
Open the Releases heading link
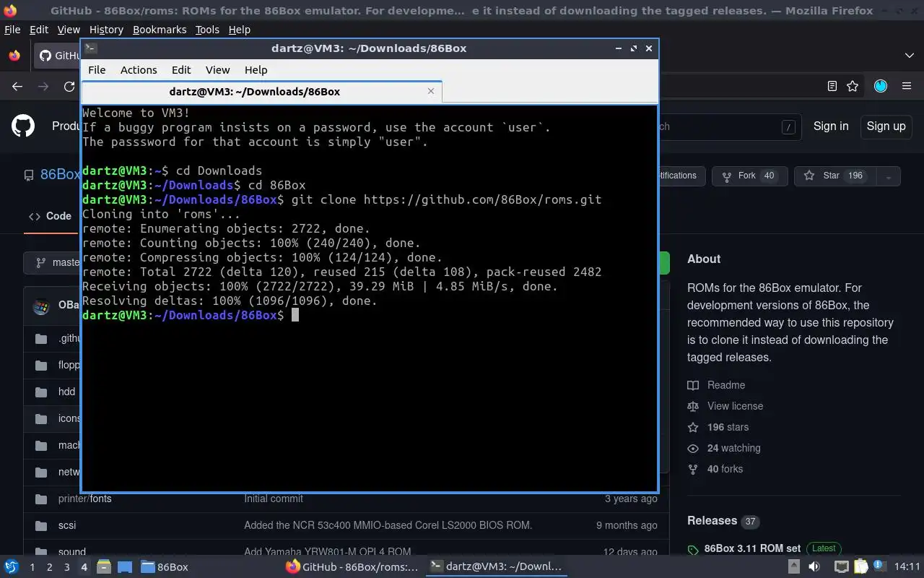click(x=712, y=521)
